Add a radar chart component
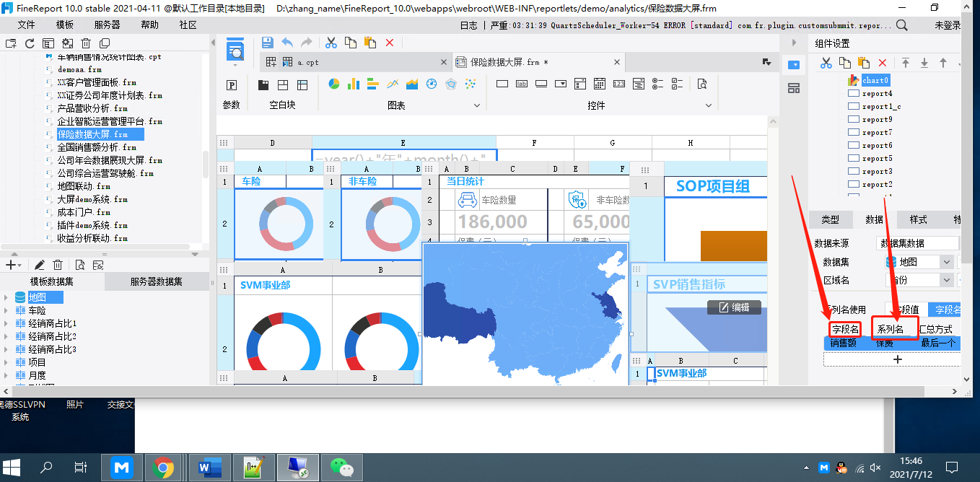 [451, 84]
